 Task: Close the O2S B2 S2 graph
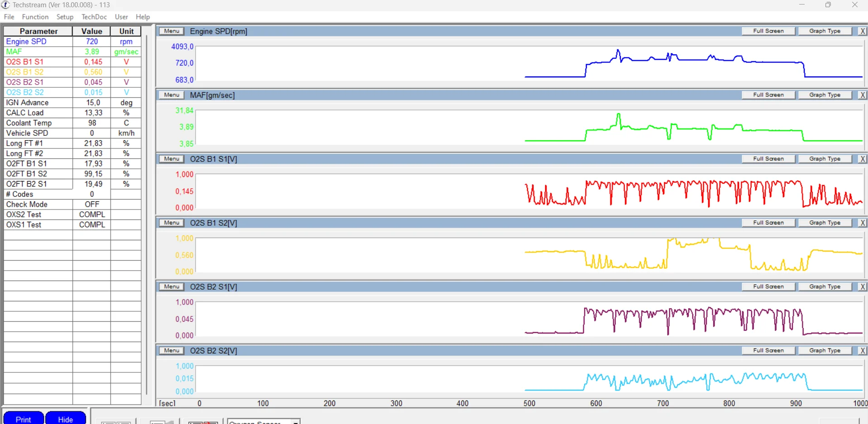863,351
